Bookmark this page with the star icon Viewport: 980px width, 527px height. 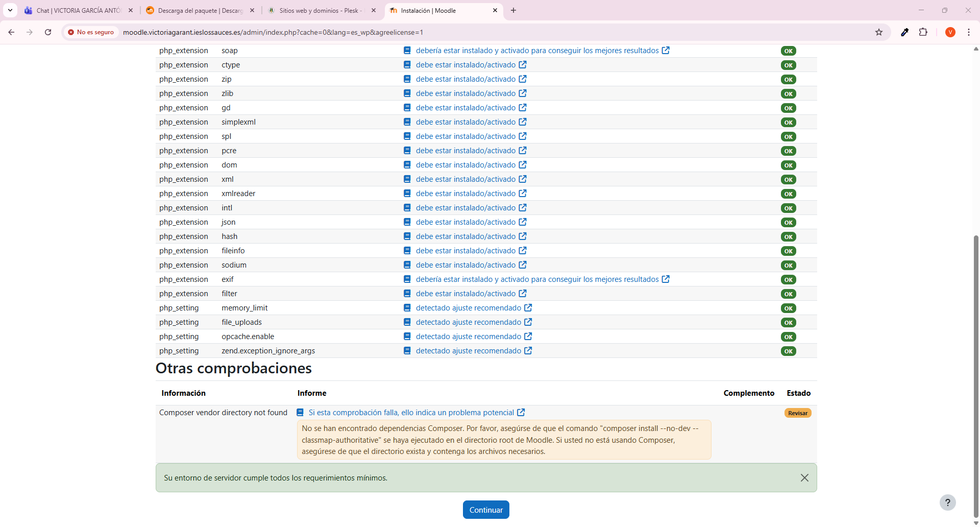tap(879, 32)
